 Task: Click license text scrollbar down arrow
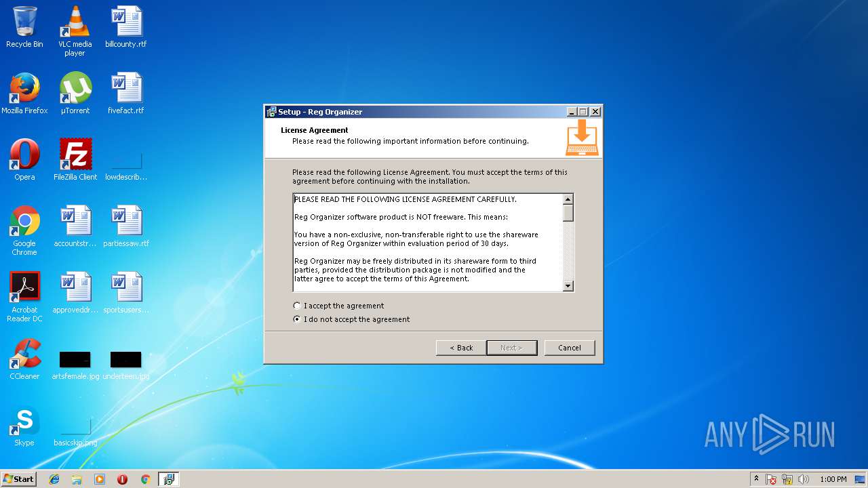568,287
